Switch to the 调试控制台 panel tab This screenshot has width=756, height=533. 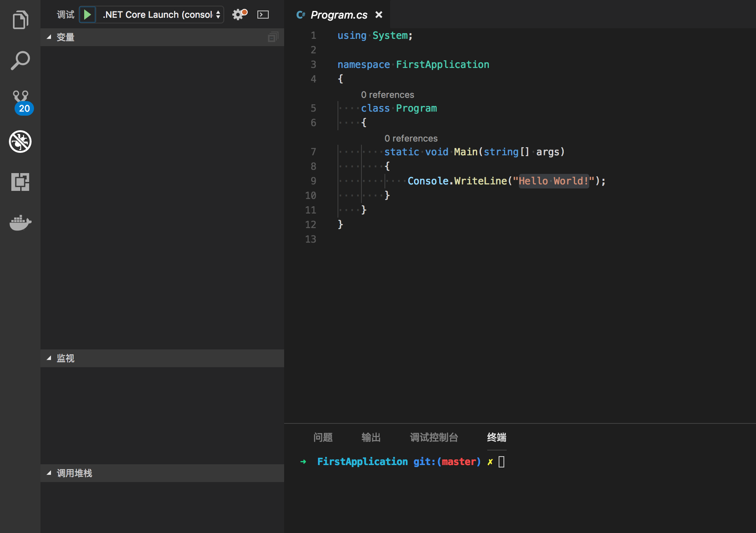pos(434,437)
